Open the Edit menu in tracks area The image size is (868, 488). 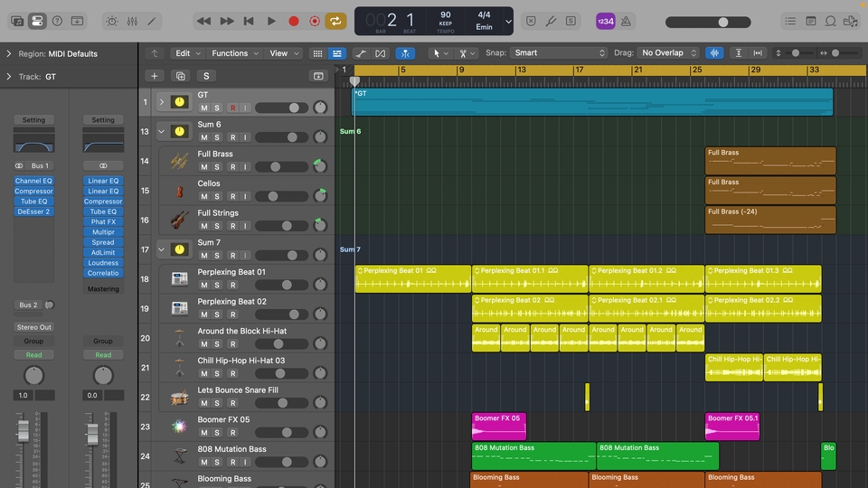tap(187, 53)
